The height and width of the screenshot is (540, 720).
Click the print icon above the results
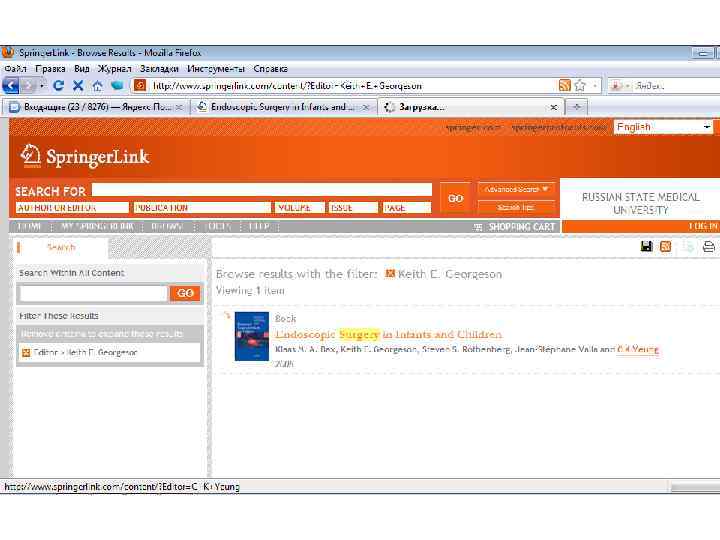[709, 247]
